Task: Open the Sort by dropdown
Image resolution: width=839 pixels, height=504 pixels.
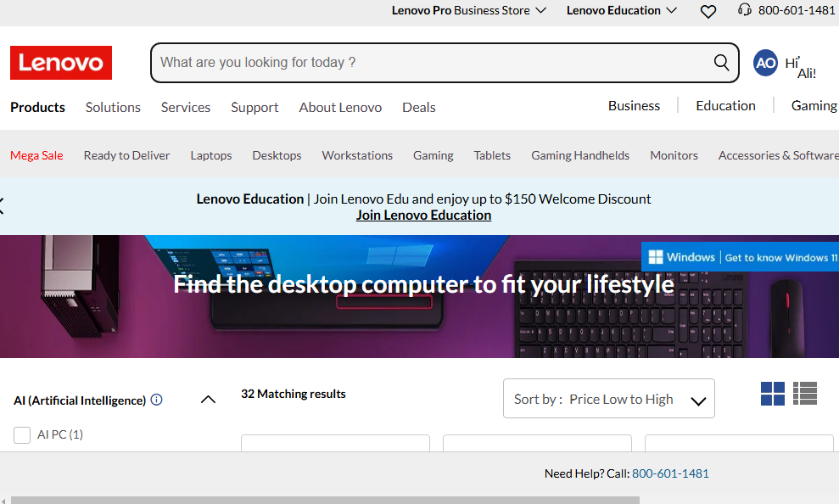Action: (609, 399)
